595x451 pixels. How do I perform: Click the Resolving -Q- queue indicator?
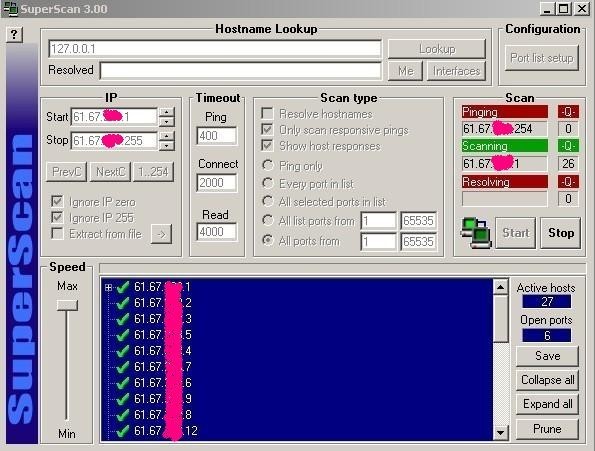568,182
